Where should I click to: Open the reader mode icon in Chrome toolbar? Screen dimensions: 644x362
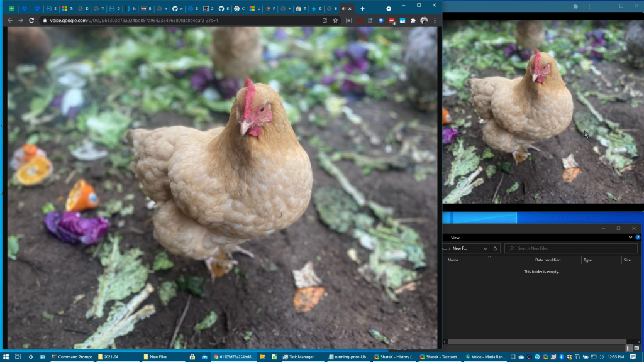pos(348,20)
